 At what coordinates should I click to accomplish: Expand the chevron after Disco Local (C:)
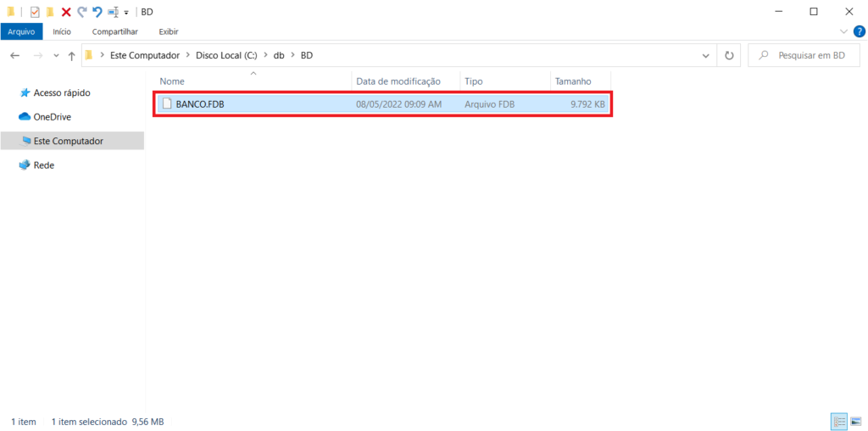(x=265, y=55)
